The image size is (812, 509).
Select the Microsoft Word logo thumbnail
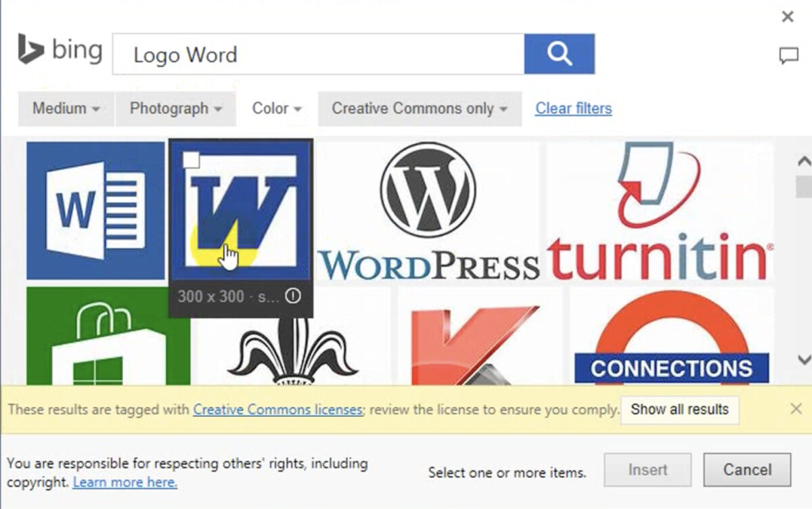coord(95,211)
